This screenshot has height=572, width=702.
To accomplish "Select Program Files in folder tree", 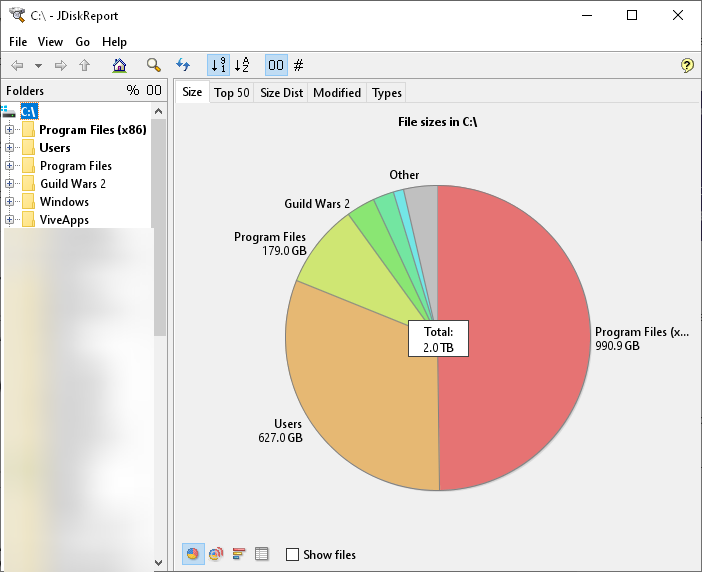I will click(x=76, y=166).
